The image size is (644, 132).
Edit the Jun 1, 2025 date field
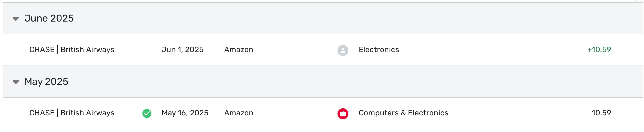pyautogui.click(x=182, y=50)
